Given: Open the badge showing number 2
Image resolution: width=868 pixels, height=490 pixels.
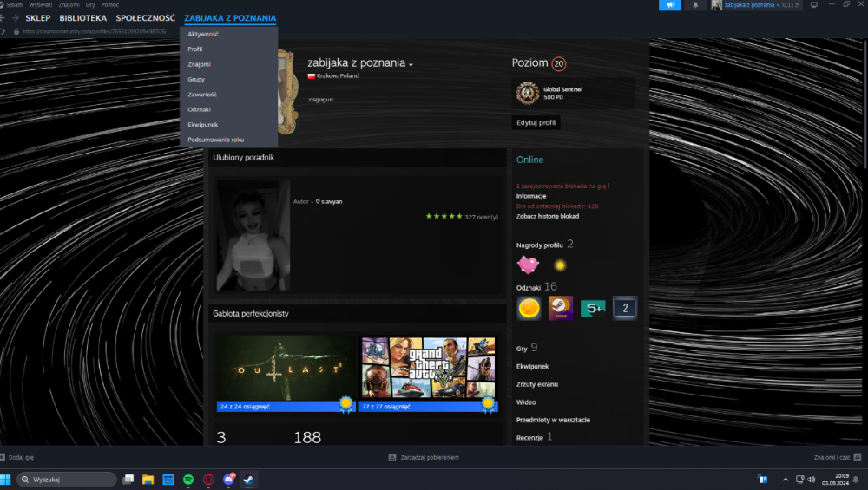Looking at the screenshot, I should [625, 308].
